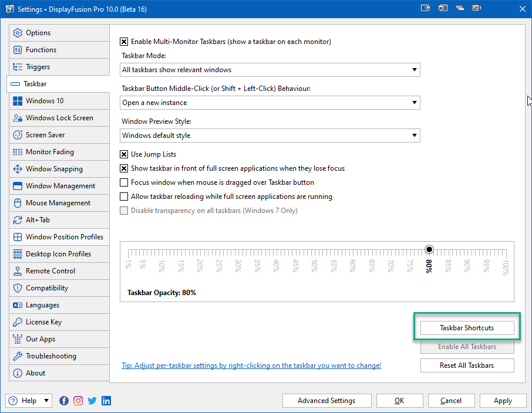
Task: Click the Apply button
Action: click(503, 401)
